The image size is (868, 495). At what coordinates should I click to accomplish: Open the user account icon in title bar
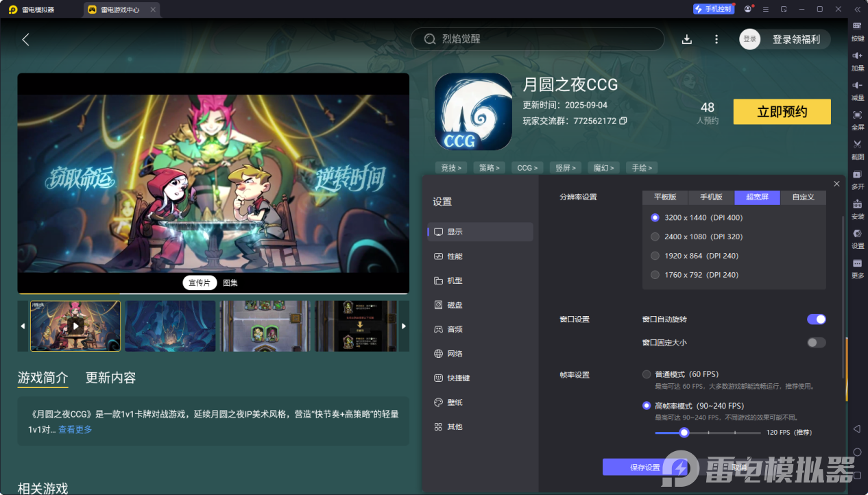coord(748,9)
